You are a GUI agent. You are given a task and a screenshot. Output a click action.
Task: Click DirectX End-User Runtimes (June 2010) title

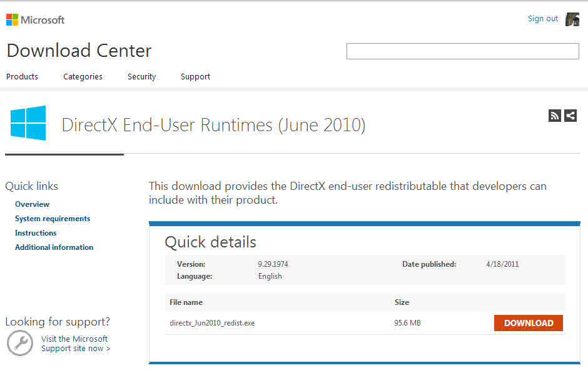point(214,125)
